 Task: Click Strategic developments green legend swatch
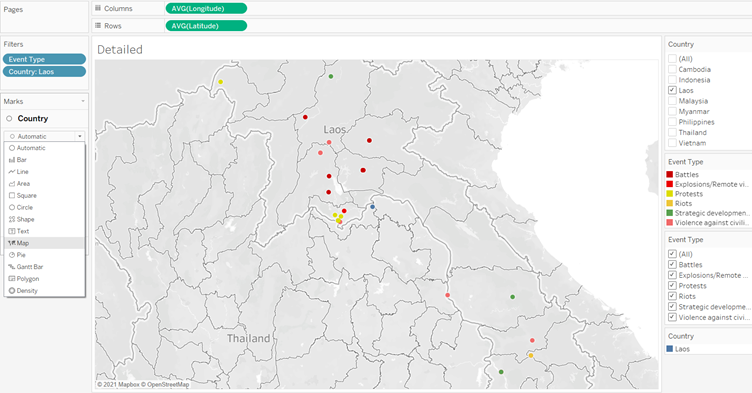[670, 213]
